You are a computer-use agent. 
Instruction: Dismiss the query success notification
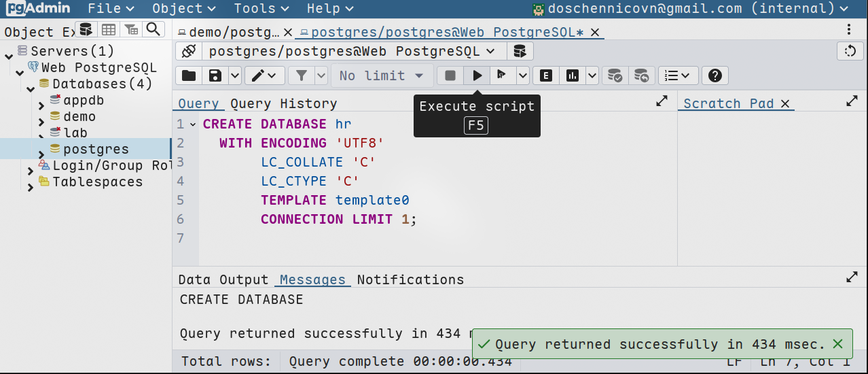coord(838,344)
